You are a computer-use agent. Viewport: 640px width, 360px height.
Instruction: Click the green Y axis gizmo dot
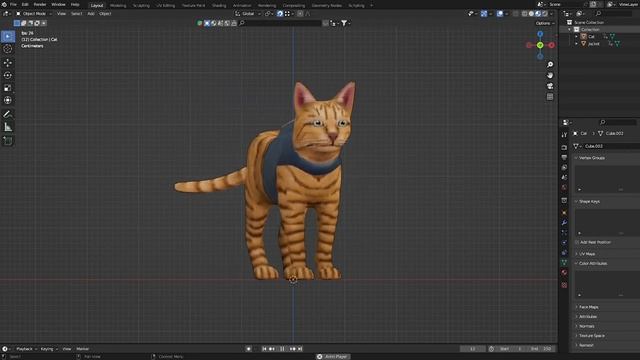point(540,45)
